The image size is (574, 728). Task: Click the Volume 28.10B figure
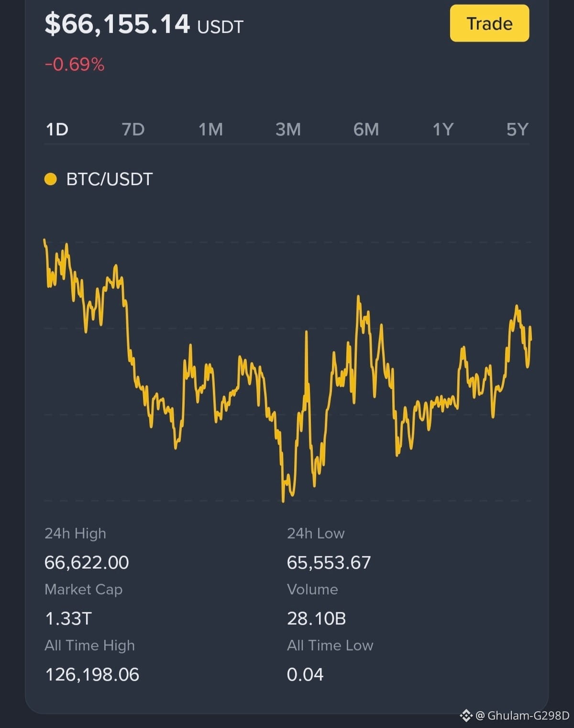pyautogui.click(x=316, y=618)
